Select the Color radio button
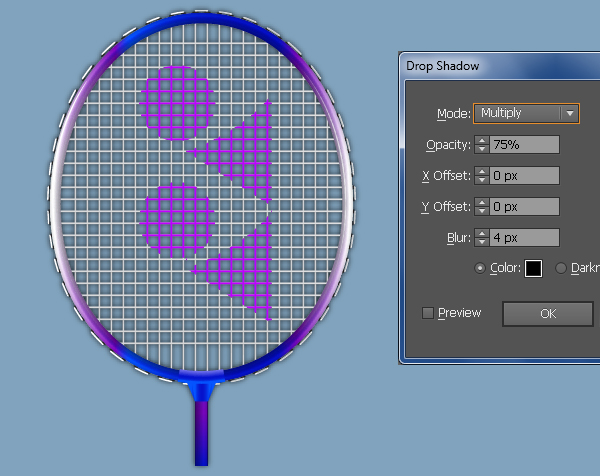 (x=480, y=268)
